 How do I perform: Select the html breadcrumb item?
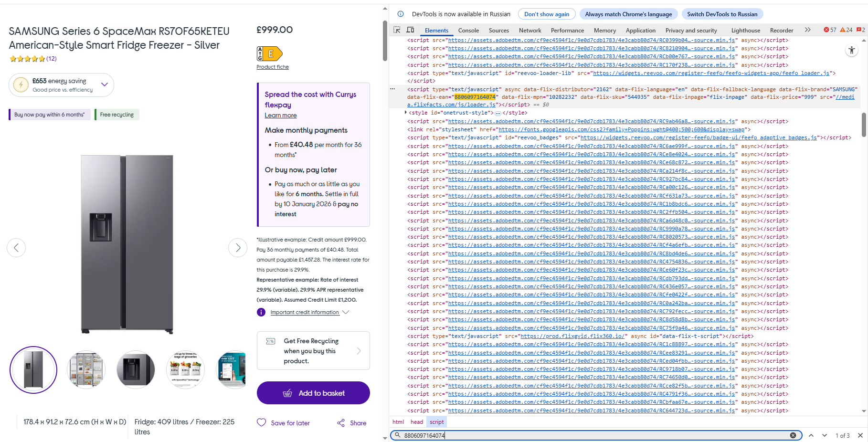398,422
